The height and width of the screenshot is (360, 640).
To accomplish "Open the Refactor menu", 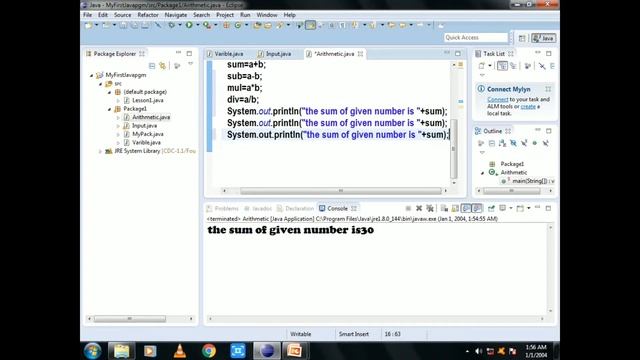I will click(148, 15).
